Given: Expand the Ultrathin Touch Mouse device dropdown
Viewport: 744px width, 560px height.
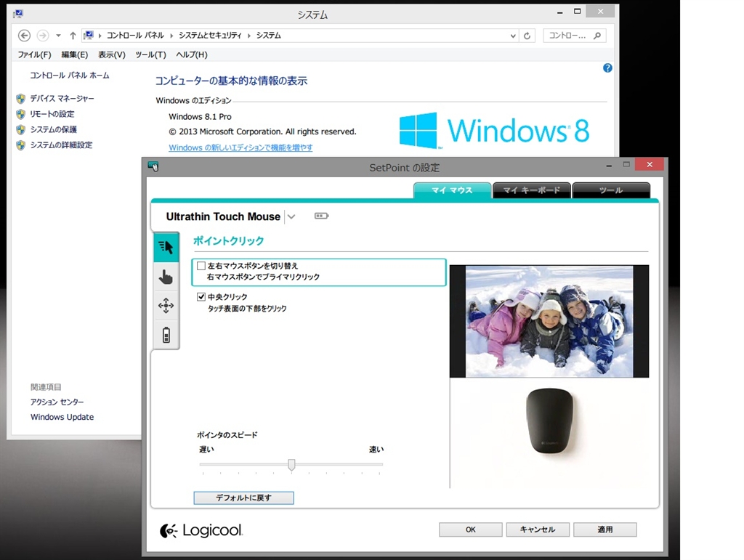Looking at the screenshot, I should 291,216.
